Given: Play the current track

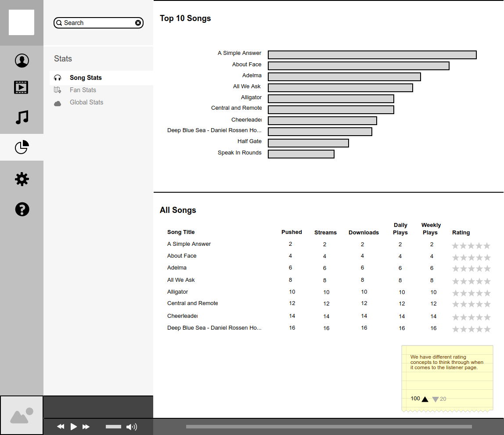Looking at the screenshot, I should pyautogui.click(x=74, y=427).
